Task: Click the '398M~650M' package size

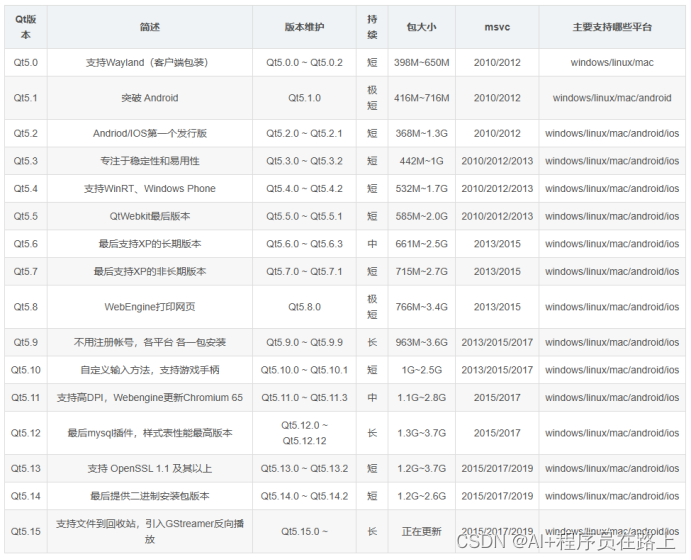Action: (421, 63)
